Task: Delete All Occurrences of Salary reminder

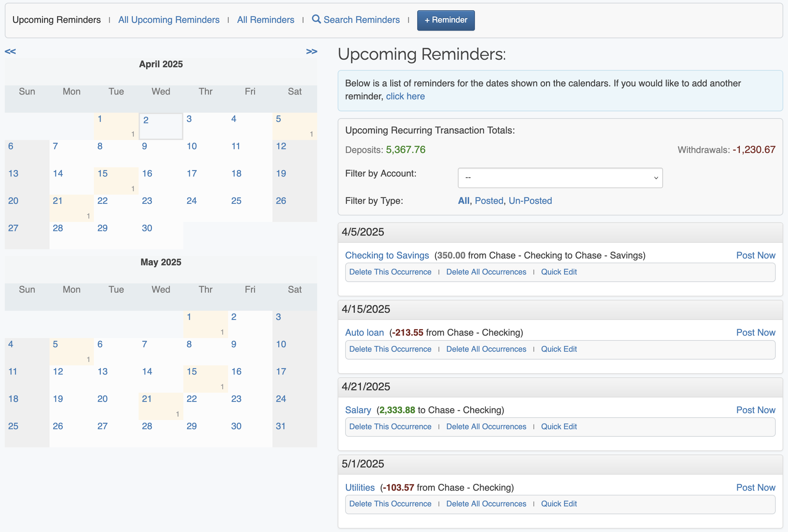Action: [486, 426]
